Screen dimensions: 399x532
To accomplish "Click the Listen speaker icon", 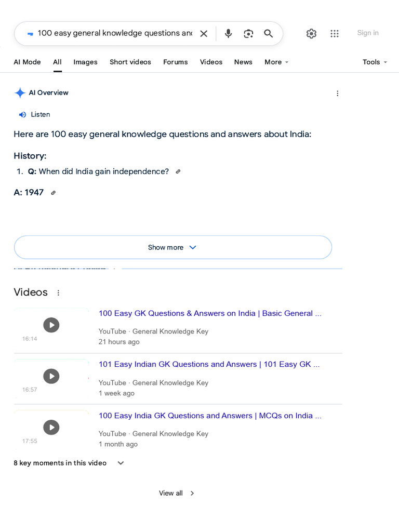I will (x=22, y=115).
